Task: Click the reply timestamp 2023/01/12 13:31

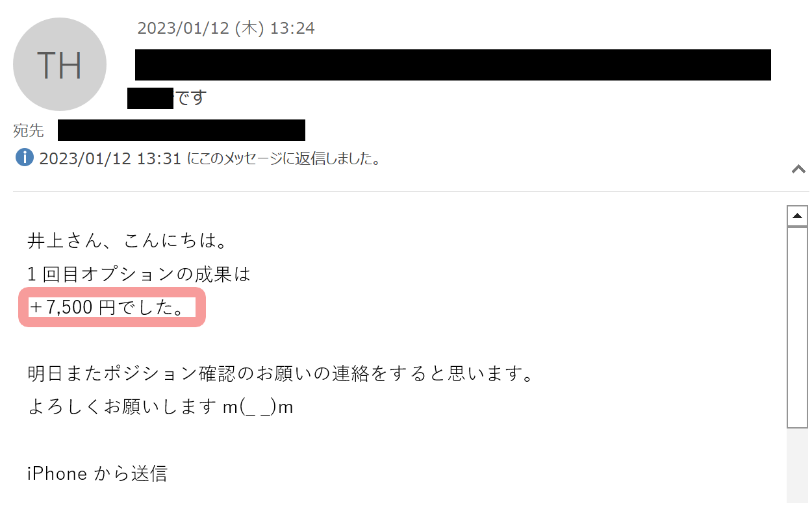Action: coord(110,158)
